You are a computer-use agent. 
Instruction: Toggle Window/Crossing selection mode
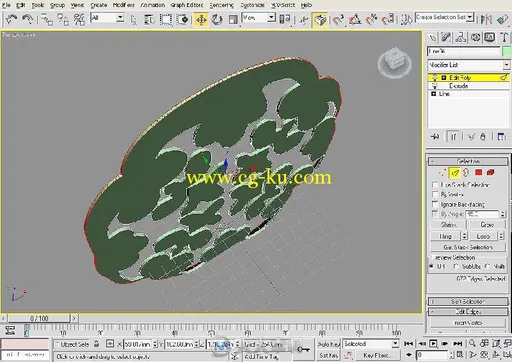pos(182,20)
